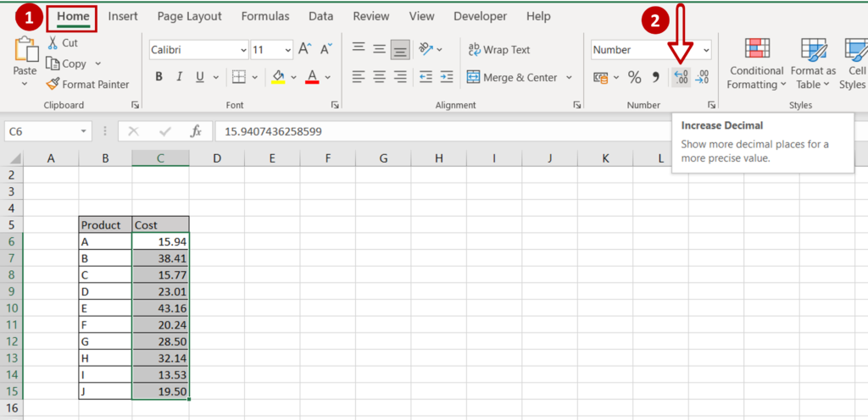Center text horizontally

(379, 77)
